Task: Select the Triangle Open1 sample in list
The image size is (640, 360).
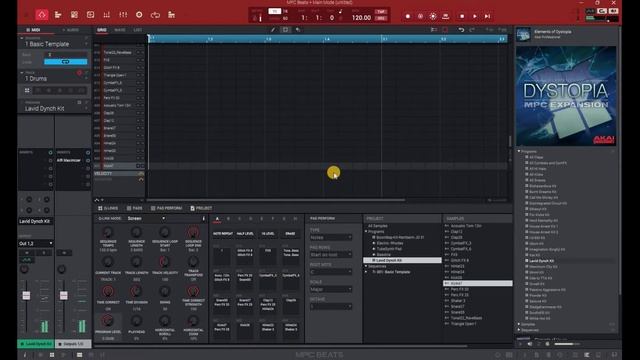Action: point(463,324)
